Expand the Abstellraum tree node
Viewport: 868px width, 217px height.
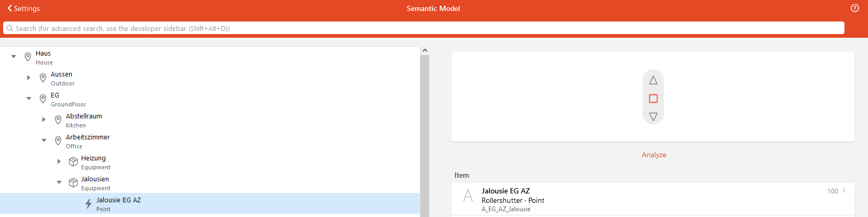pos(44,120)
